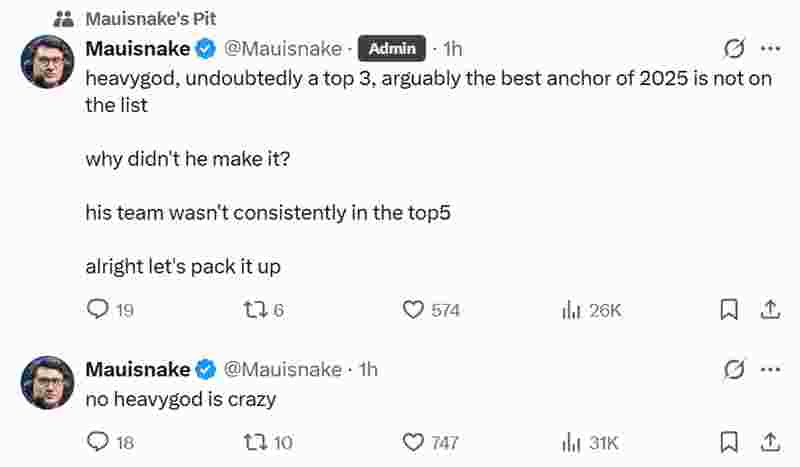Open more options menu on first post

pos(770,49)
